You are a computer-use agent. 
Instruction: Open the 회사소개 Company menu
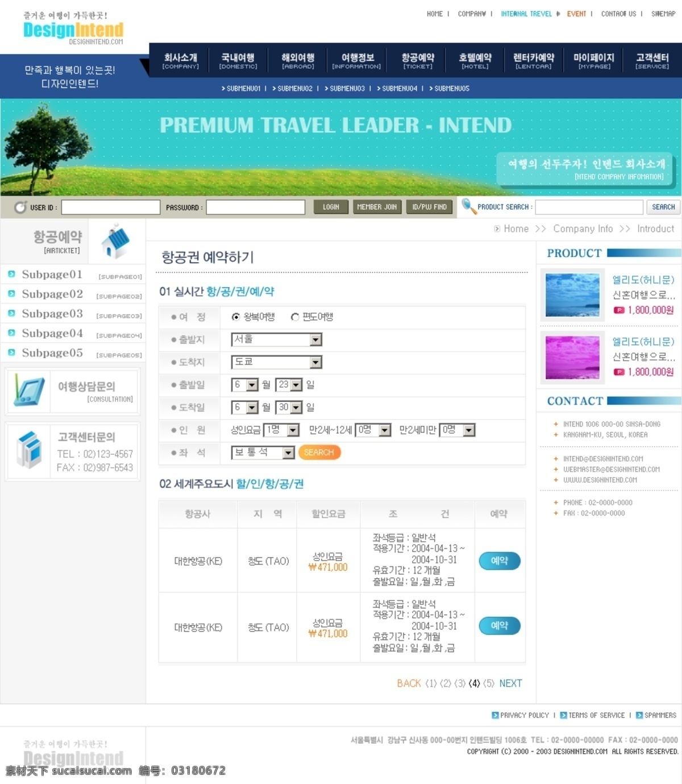[181, 60]
